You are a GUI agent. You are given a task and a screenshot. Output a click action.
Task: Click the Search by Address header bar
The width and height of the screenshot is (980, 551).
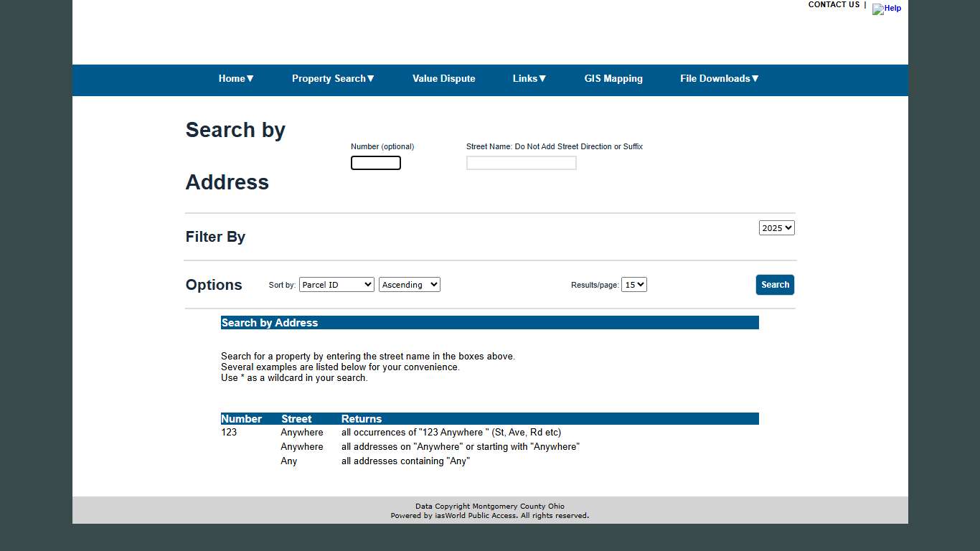coord(270,323)
